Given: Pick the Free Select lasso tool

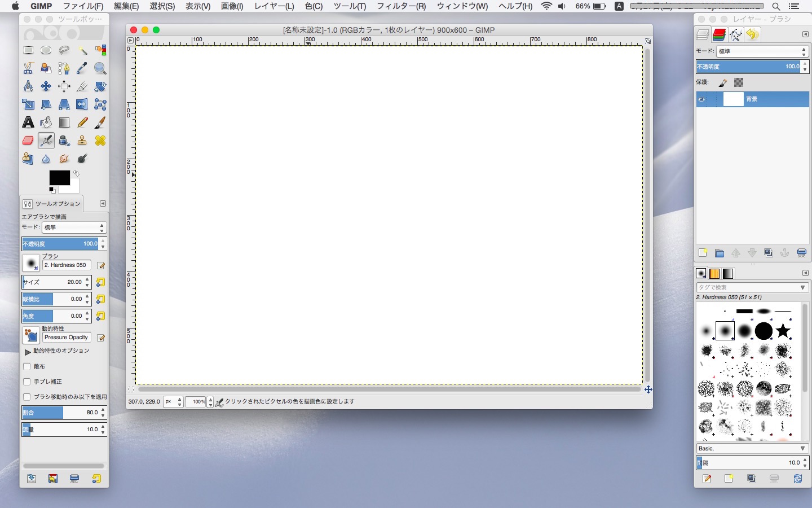Looking at the screenshot, I should 64,50.
